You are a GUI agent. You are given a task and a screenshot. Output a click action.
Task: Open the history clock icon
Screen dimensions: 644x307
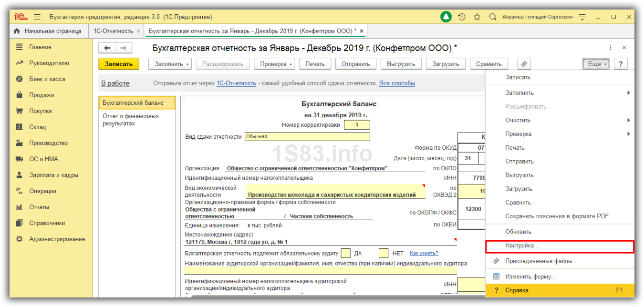click(x=461, y=17)
